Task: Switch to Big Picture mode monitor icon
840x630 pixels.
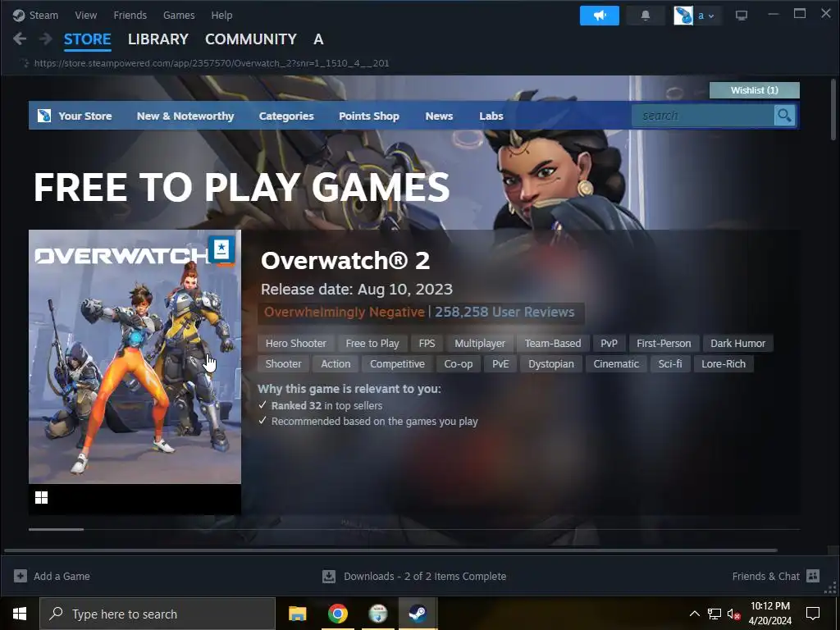Action: point(742,16)
